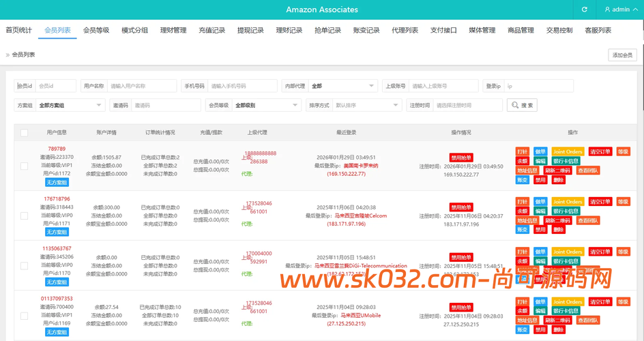Expand the 排序方式 sort dropdown
The image size is (644, 341).
coord(367,105)
